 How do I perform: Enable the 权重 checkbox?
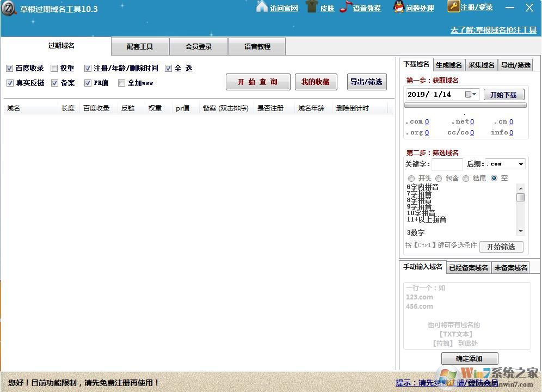click(54, 69)
